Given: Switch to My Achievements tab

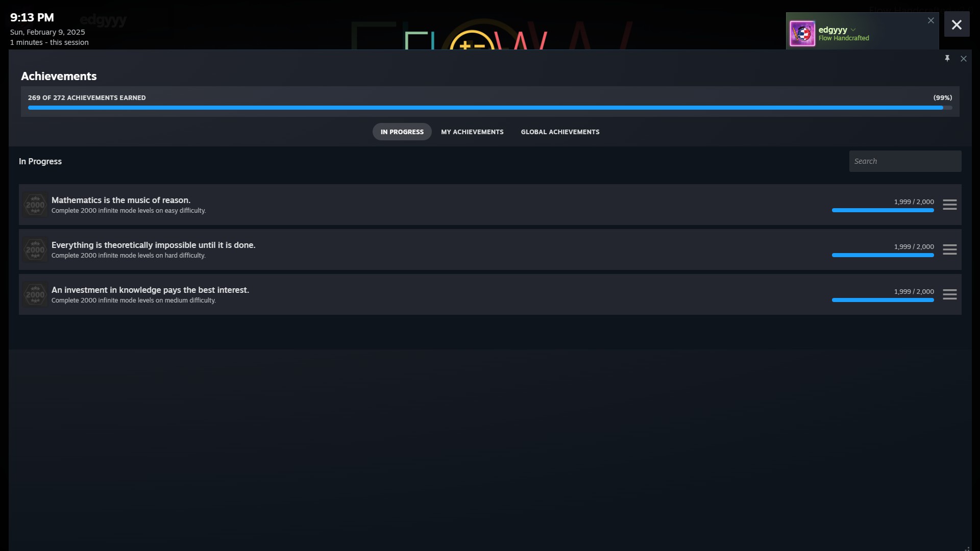Looking at the screenshot, I should (472, 132).
